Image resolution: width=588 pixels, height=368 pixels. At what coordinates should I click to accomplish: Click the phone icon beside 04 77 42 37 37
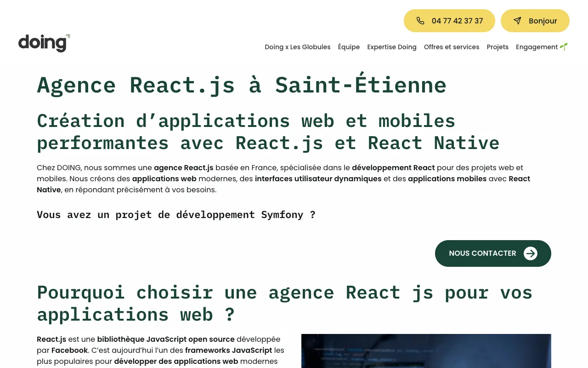click(420, 21)
